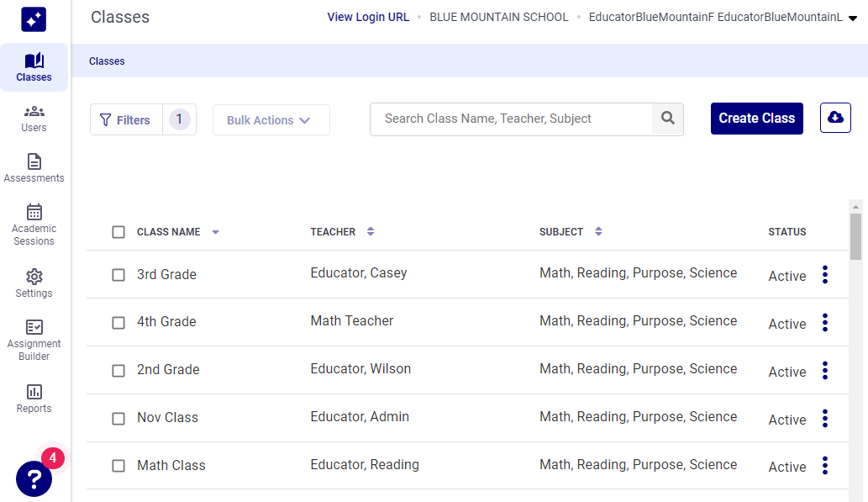Expand the Bulk Actions dropdown
Viewport: 868px width, 502px height.
pyautogui.click(x=271, y=120)
